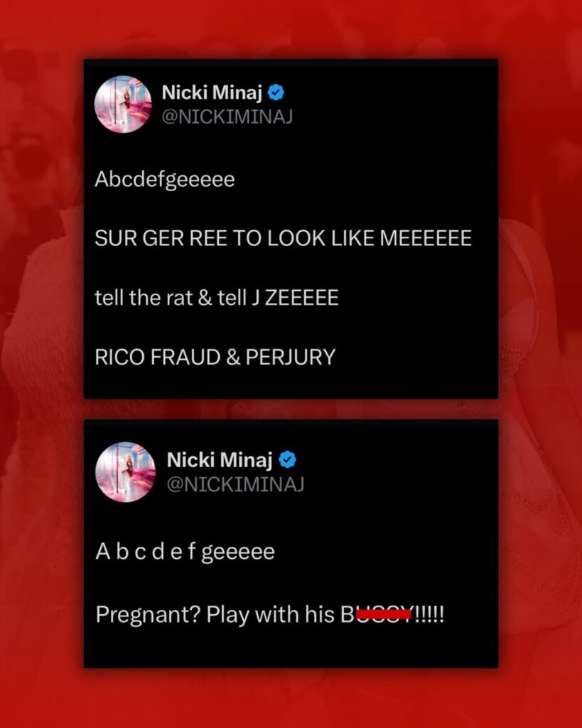Viewport: 582px width, 728px height.
Task: Open Nicki Minaj name in first tweet
Action: (x=212, y=93)
